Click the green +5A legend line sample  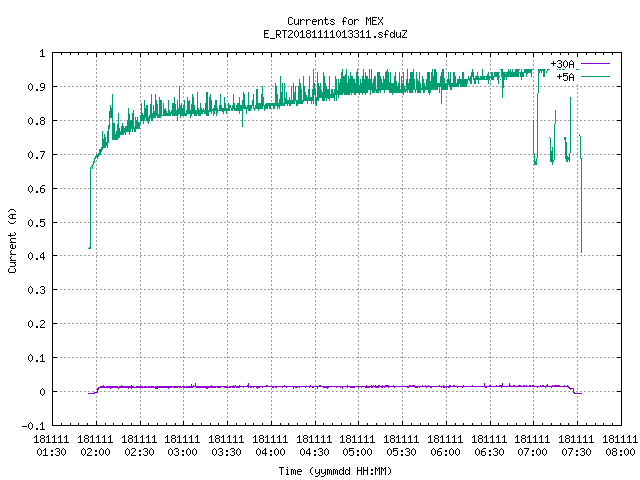point(595,76)
